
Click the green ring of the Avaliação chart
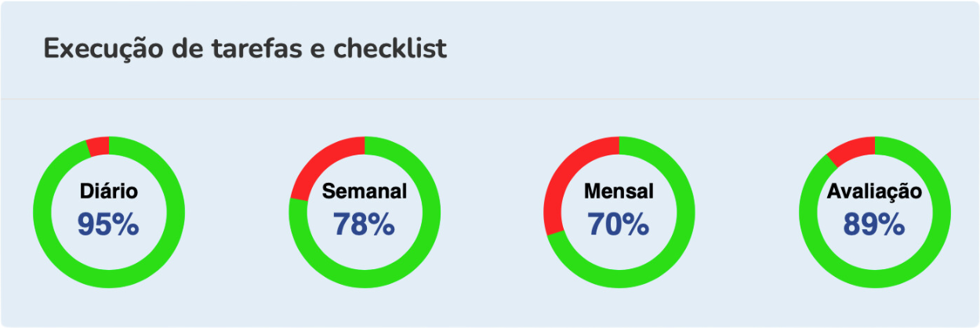point(874,278)
